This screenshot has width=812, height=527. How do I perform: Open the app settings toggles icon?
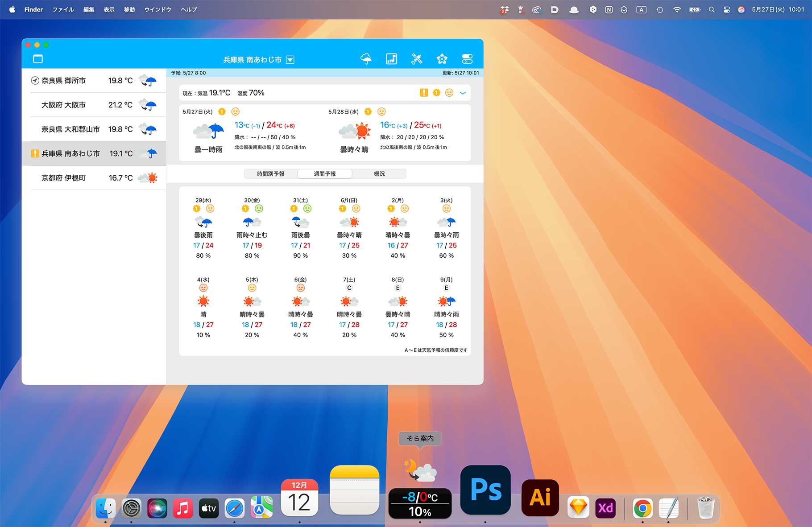(467, 58)
